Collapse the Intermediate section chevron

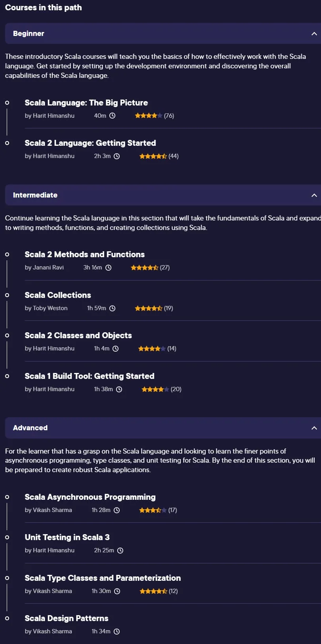coord(314,195)
